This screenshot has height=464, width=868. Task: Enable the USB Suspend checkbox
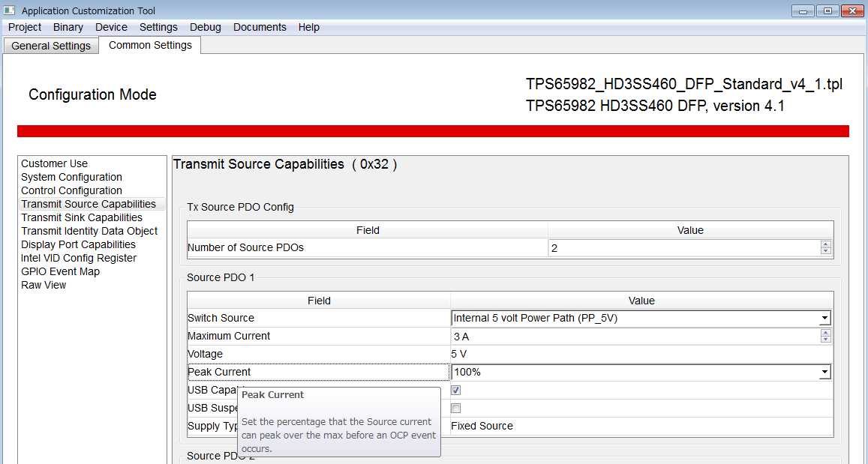tap(456, 409)
